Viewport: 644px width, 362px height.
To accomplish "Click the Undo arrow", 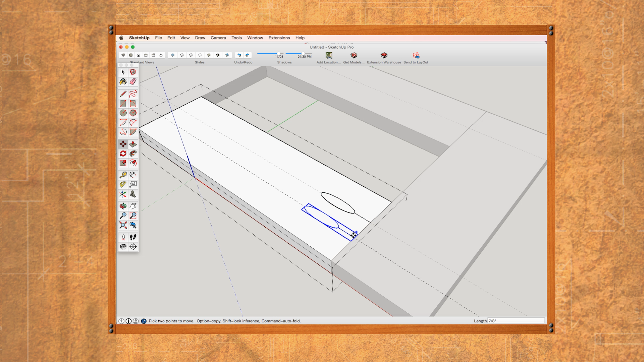I will point(239,55).
